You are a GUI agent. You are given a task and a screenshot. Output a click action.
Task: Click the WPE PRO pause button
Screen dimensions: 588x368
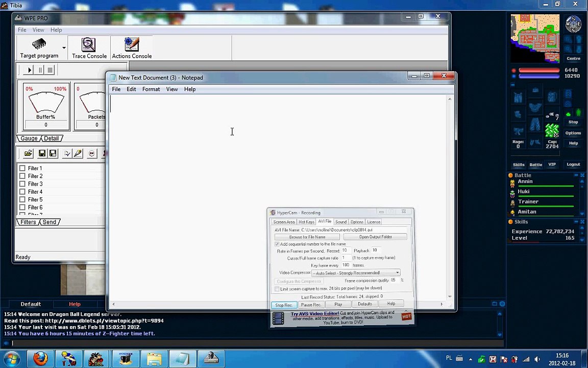tap(40, 70)
